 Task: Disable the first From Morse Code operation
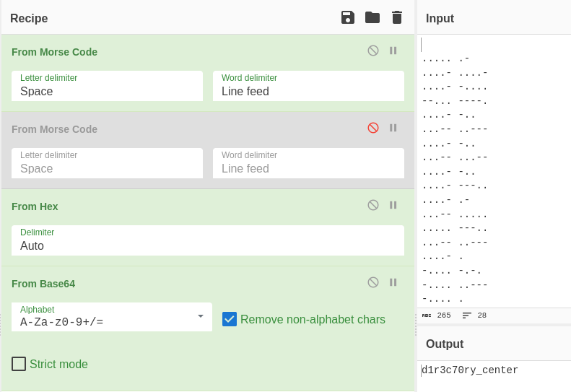point(373,51)
